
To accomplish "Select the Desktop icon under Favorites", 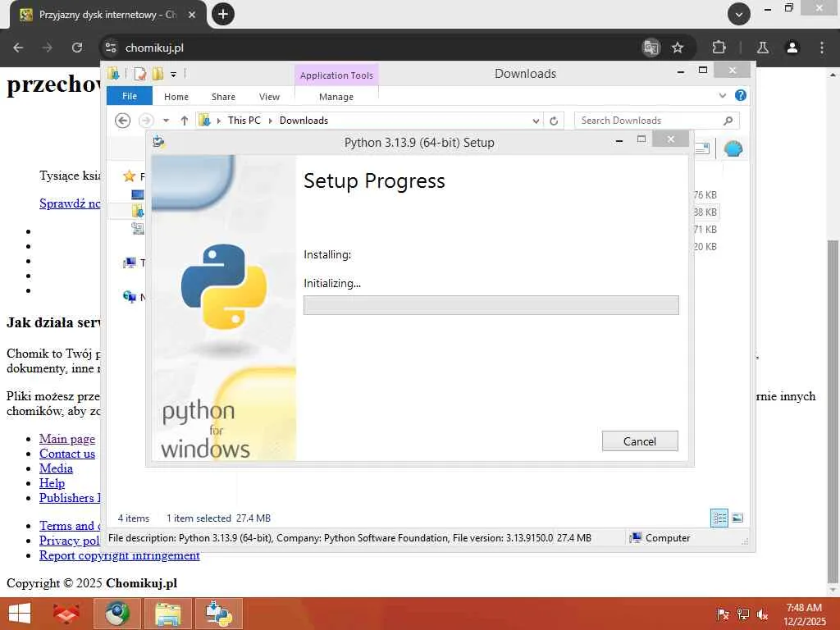I will pos(138,194).
